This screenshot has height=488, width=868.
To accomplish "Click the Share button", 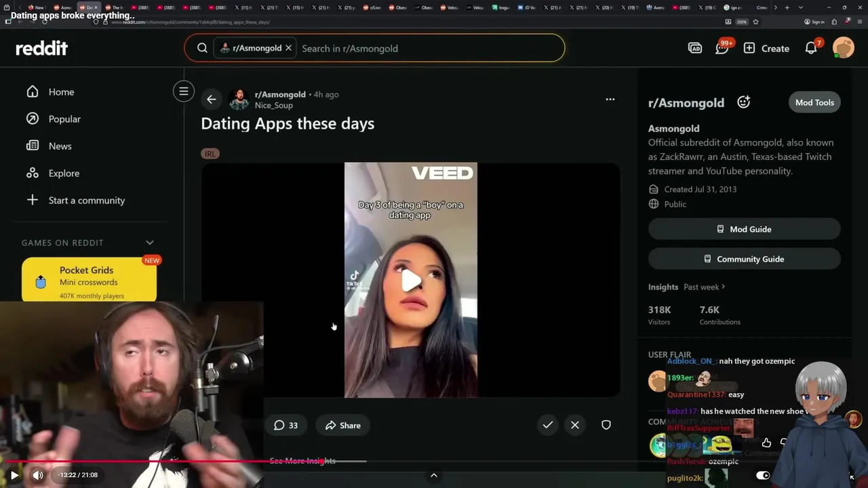I will tap(343, 425).
